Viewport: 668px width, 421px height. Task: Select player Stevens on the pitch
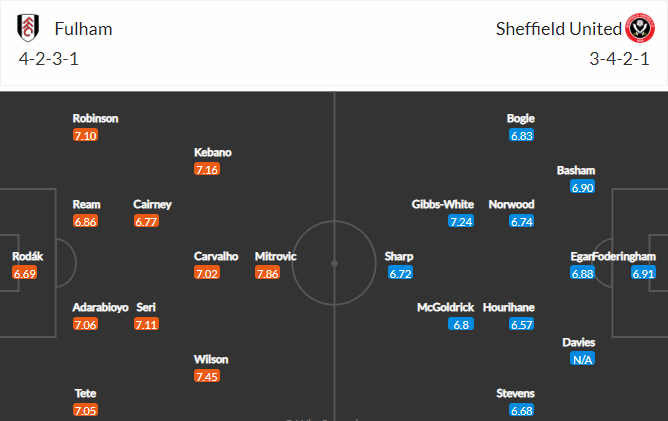[x=515, y=393]
